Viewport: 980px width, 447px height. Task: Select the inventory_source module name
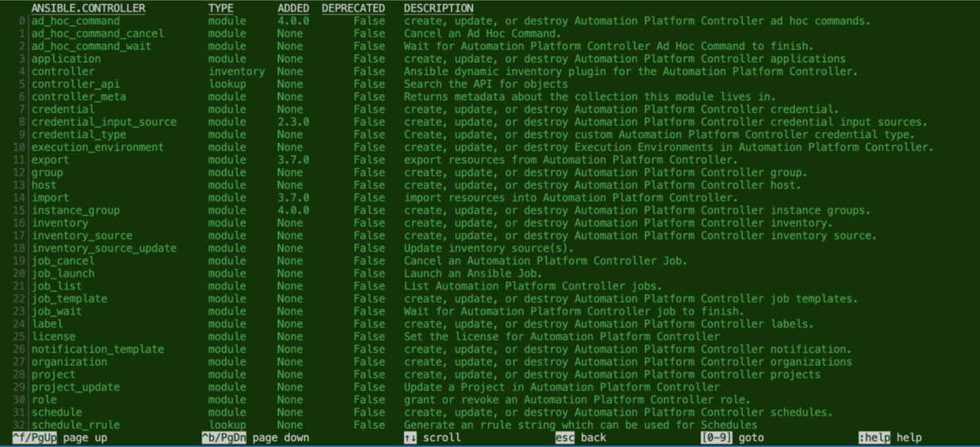tap(82, 235)
